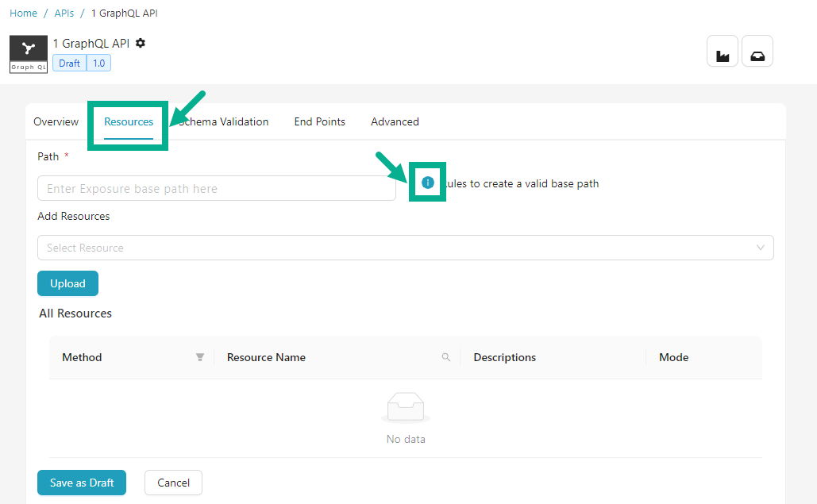The image size is (817, 504).
Task: Click the factory icon button at top right
Action: [722, 52]
